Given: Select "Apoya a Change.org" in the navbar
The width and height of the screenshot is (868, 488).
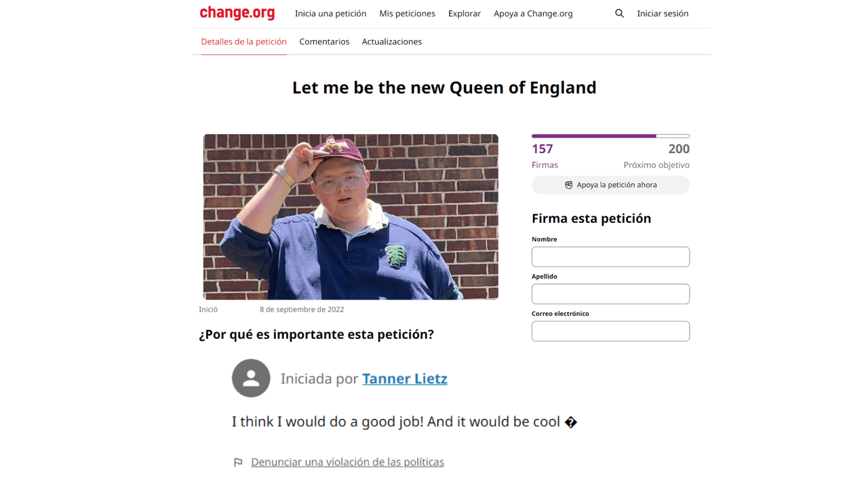Looking at the screenshot, I should click(x=533, y=13).
